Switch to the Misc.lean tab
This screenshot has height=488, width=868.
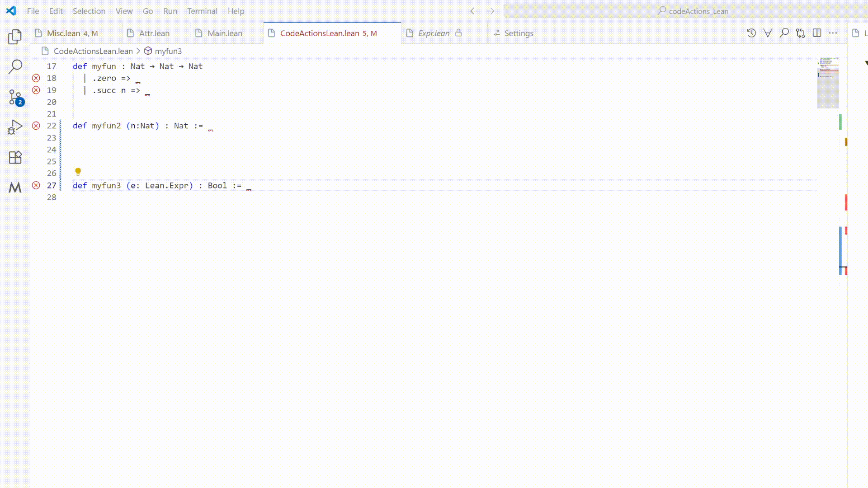point(64,33)
